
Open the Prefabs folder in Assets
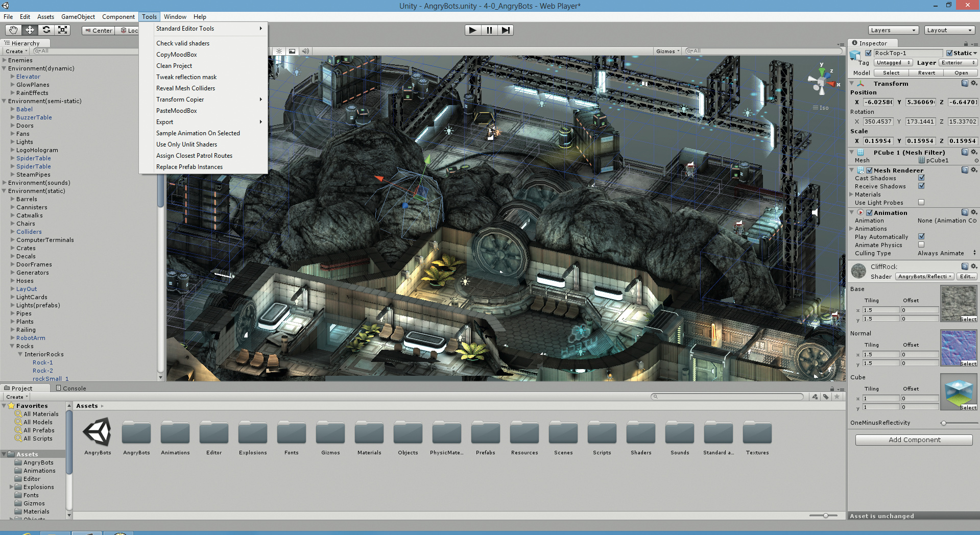click(x=486, y=438)
